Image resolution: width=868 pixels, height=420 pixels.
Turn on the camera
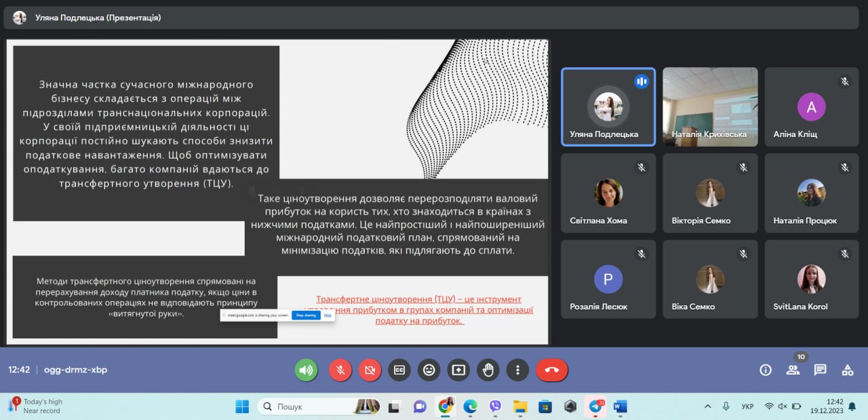[x=370, y=370]
